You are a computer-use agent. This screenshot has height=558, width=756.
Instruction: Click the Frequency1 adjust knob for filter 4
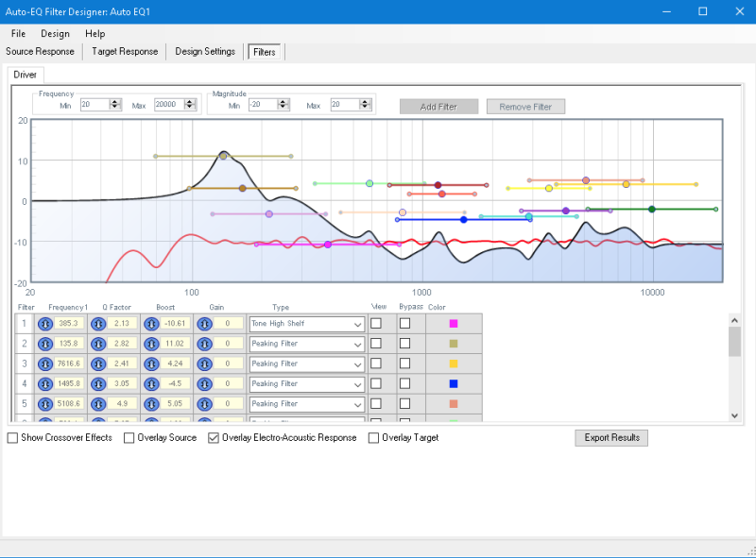tap(45, 384)
